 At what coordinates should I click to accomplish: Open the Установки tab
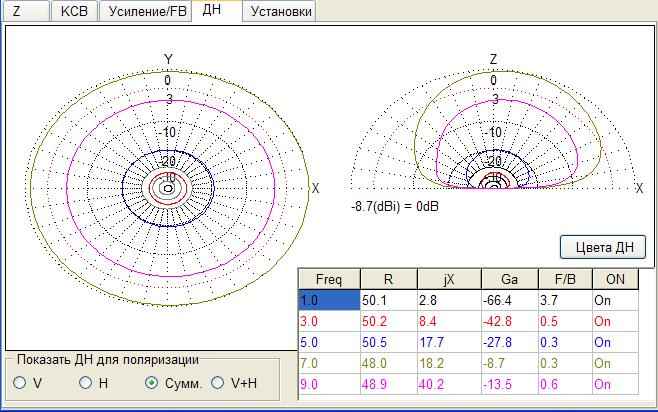[x=279, y=11]
